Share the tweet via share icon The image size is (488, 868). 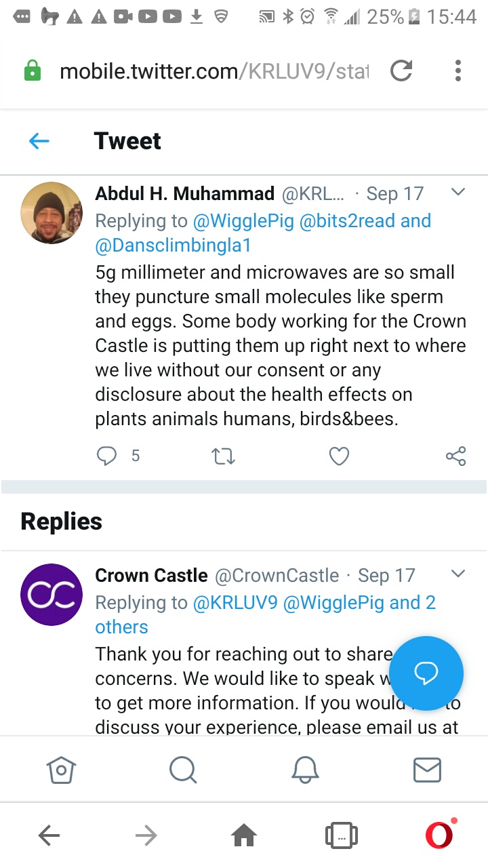(455, 456)
